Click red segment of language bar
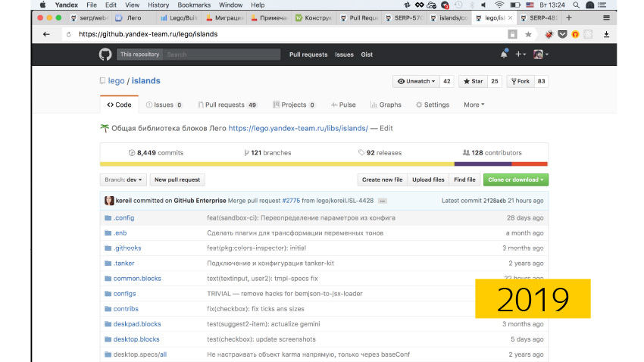 pos(530,164)
